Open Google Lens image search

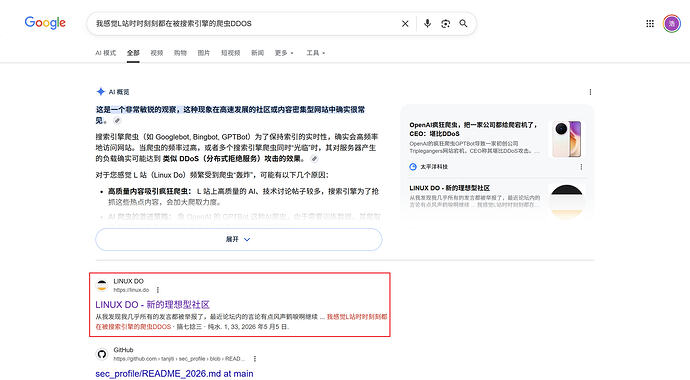click(x=445, y=24)
